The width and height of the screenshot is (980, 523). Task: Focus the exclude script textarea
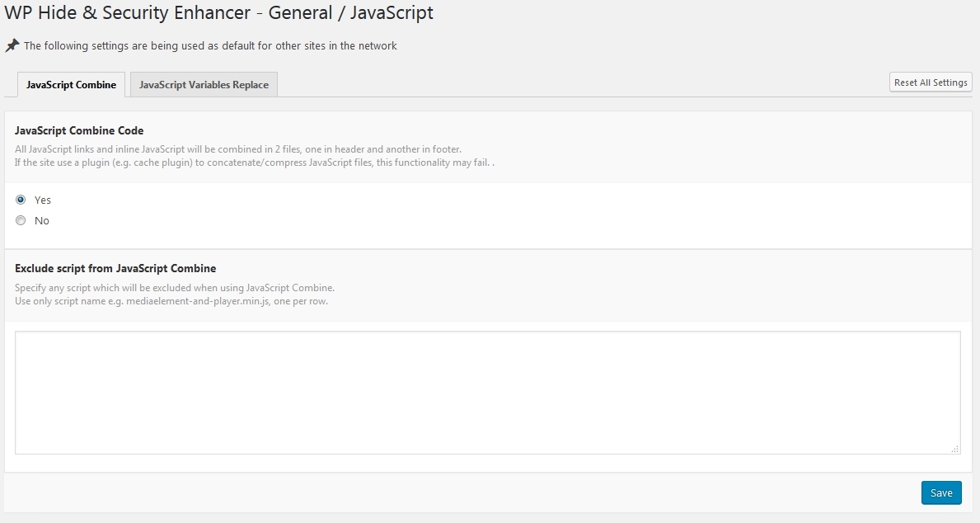487,393
